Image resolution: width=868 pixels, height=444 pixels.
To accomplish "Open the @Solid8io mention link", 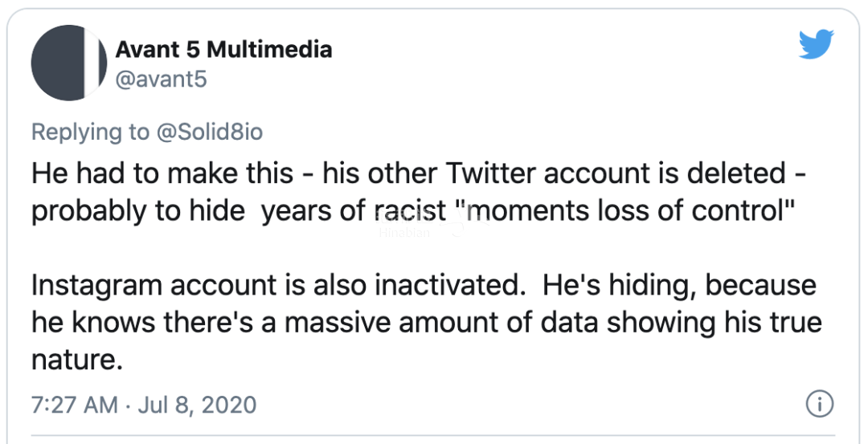I will click(x=209, y=132).
